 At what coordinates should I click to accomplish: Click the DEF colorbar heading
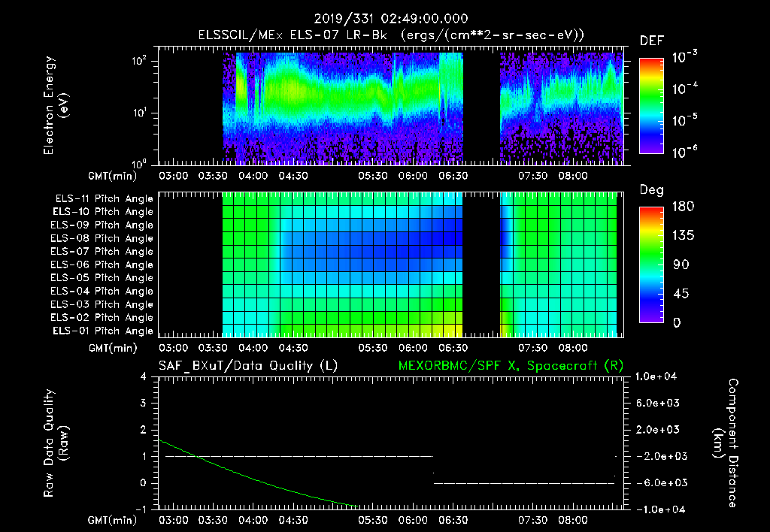click(651, 41)
